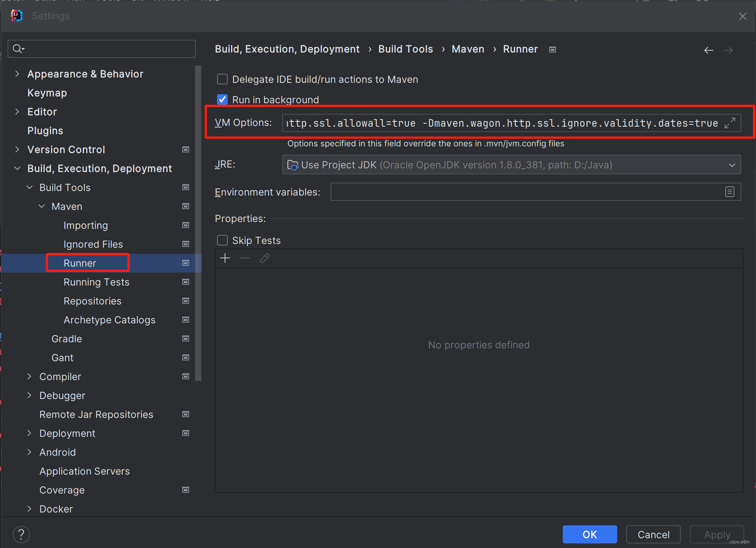Image resolution: width=756 pixels, height=548 pixels.
Task: Open the environment variables editor icon
Action: [730, 192]
